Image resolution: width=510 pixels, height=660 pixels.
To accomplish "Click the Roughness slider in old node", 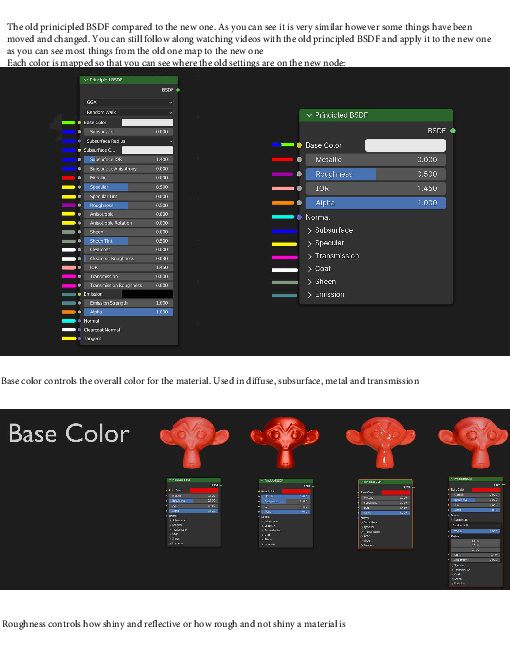I will [x=128, y=205].
